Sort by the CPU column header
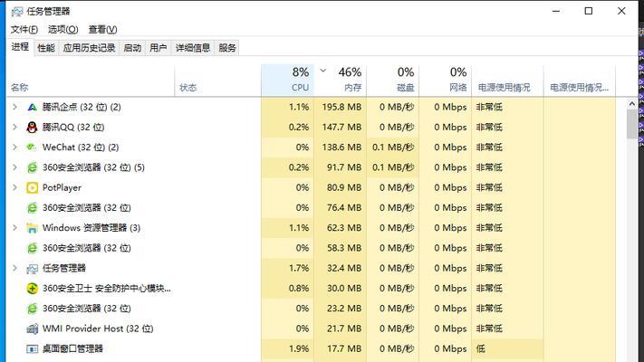Viewport: 644px width, 362px height. 287,81
